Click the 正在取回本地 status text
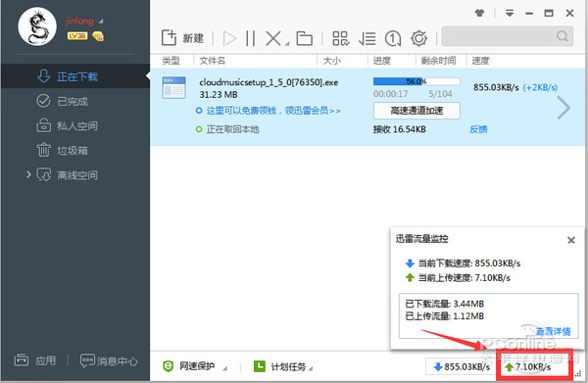 (x=232, y=129)
